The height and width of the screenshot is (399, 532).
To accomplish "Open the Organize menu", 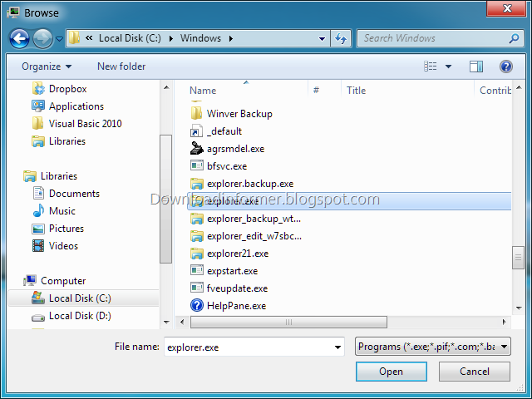I will coord(47,66).
